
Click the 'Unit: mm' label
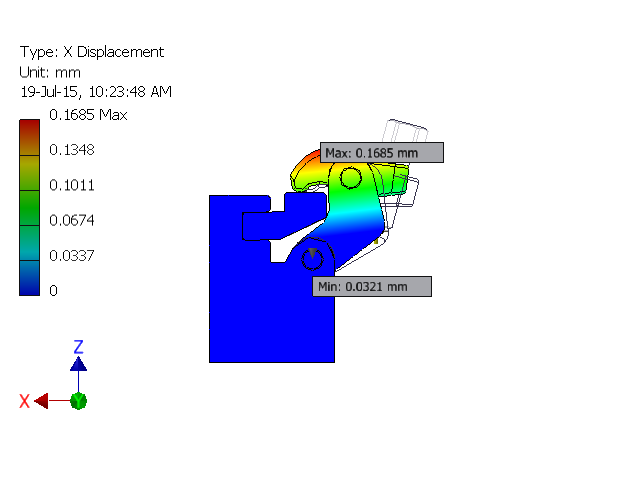pos(50,72)
